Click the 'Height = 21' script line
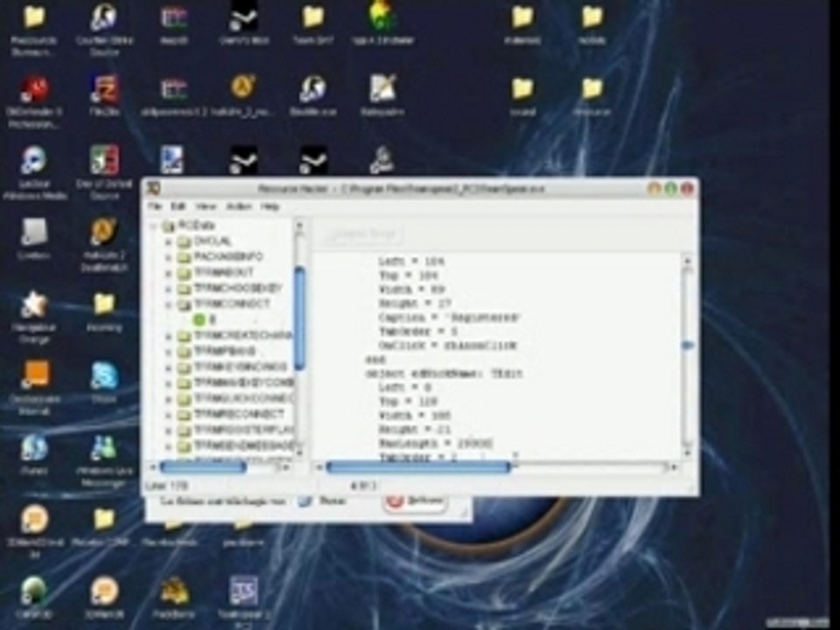 414,430
